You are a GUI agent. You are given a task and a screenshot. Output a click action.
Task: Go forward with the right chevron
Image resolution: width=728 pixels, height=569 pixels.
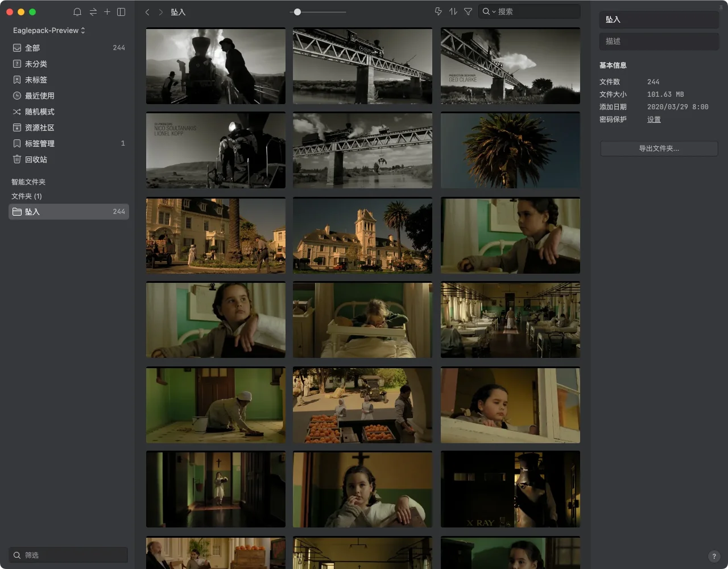tap(161, 12)
